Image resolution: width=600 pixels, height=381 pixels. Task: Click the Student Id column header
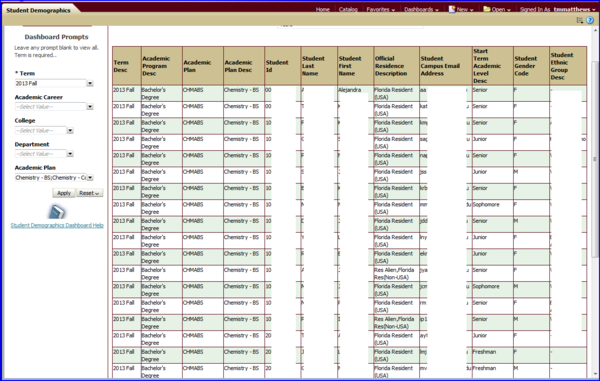tap(283, 66)
